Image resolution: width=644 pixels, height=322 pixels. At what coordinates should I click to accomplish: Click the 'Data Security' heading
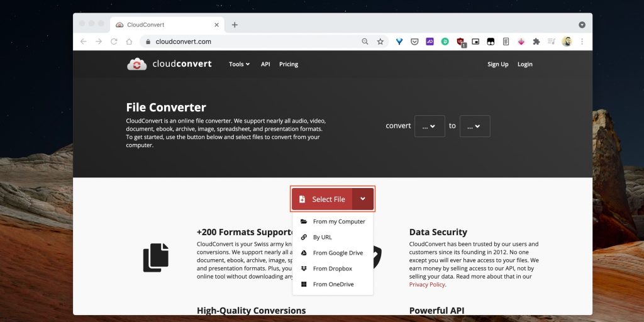click(438, 232)
